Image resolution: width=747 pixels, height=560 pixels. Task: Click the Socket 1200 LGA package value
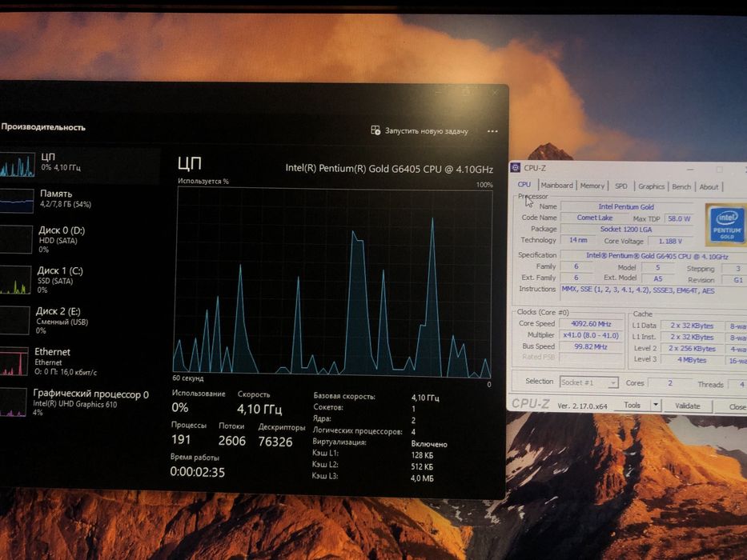point(626,229)
